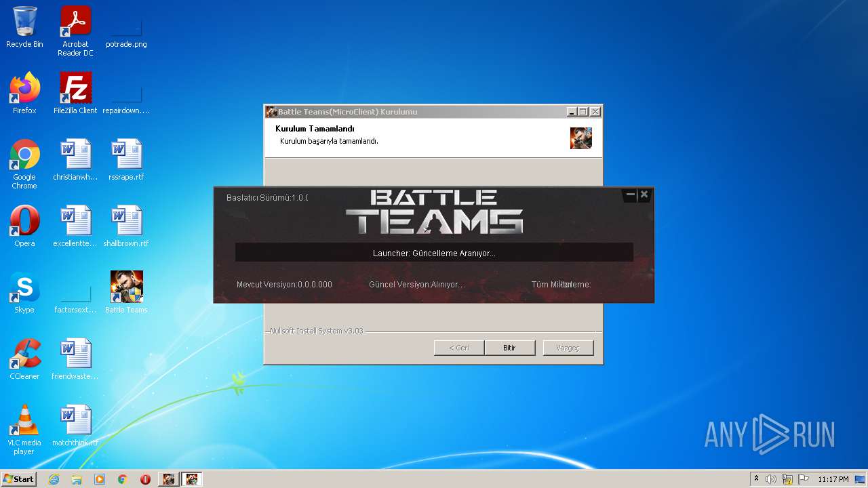868x488 pixels.
Task: Open the Start menu
Action: [x=19, y=479]
